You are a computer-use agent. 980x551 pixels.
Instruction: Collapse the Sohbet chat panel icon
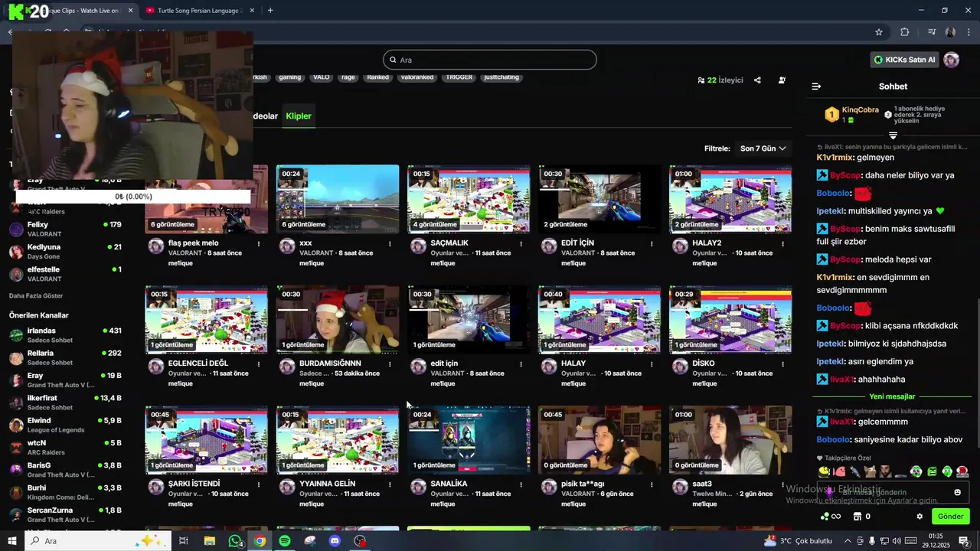pyautogui.click(x=816, y=86)
